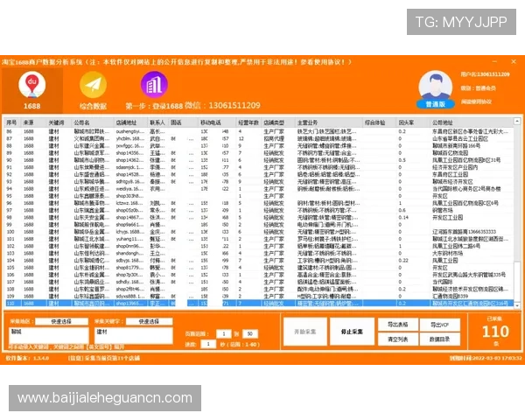Viewport: 525px width, 420px height.
Task: Focus the keyword text box containing 建材
Action: [134, 336]
